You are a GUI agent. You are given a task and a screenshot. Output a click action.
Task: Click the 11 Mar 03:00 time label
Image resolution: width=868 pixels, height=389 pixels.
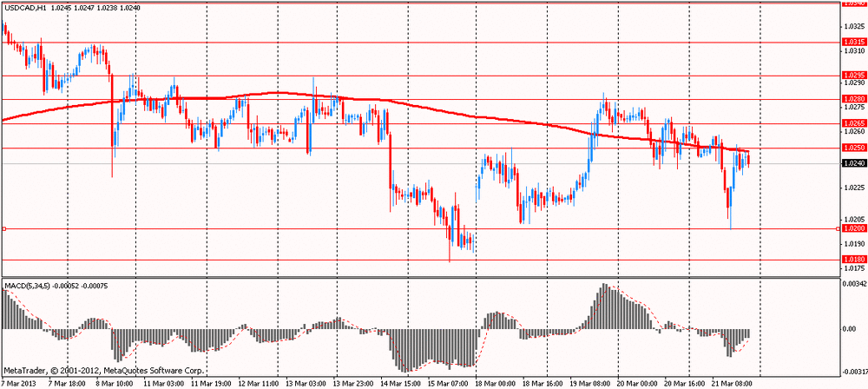click(x=162, y=383)
